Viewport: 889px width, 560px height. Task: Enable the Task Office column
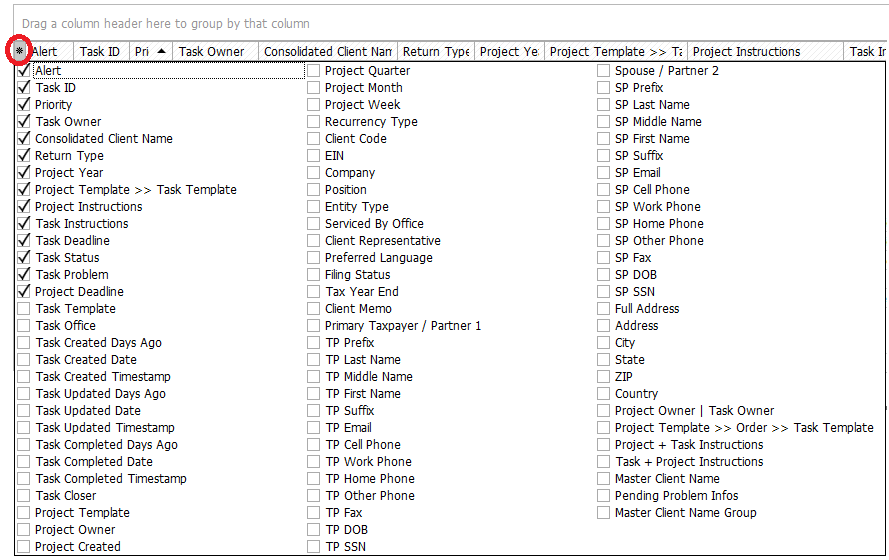[24, 326]
